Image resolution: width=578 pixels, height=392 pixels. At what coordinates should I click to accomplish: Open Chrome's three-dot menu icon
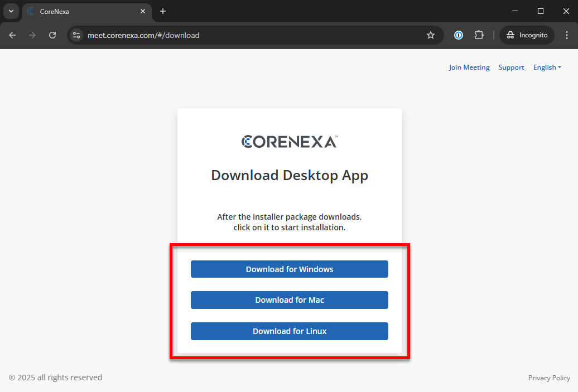[x=567, y=35]
